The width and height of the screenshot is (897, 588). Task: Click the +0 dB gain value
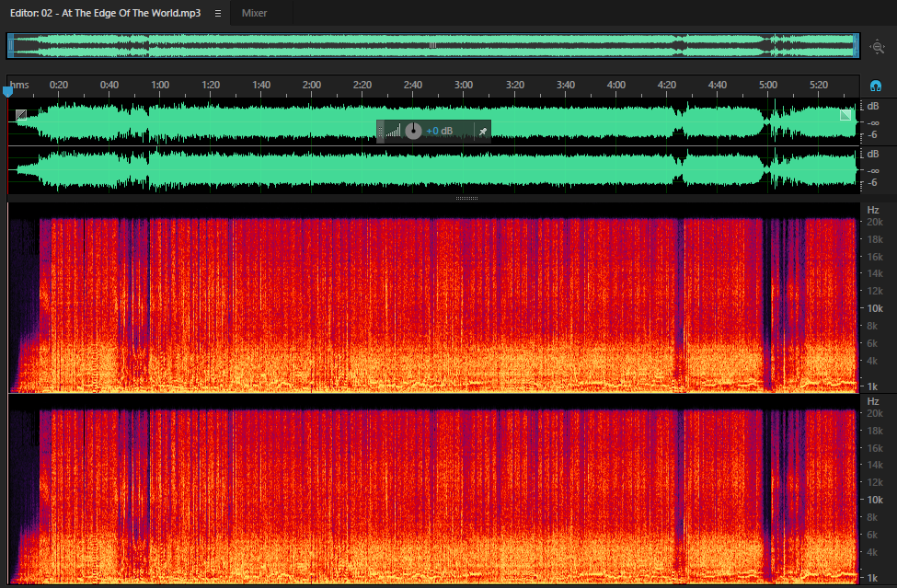[440, 131]
